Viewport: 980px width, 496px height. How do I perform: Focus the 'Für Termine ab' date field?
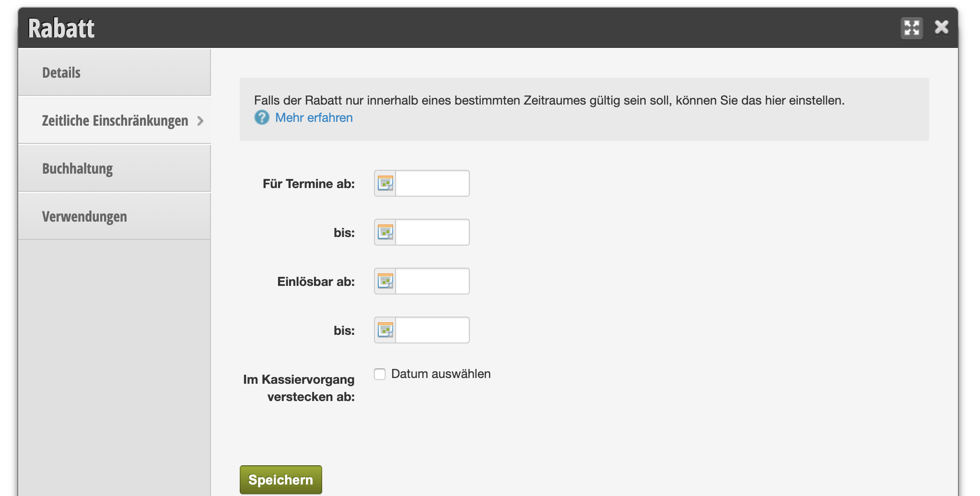[432, 183]
